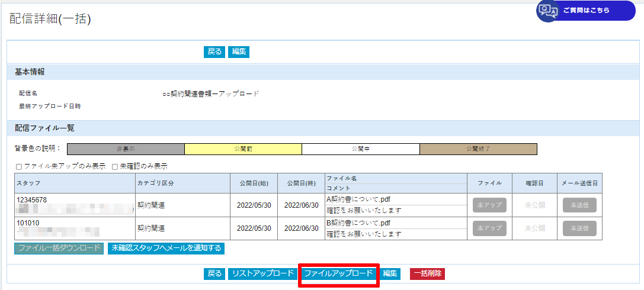Click the 配信名 value text
The image size is (644, 290).
(211, 94)
